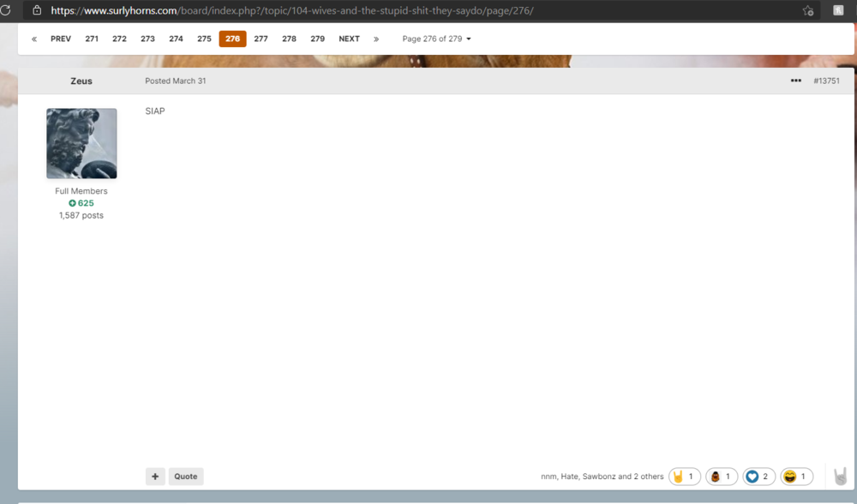The image size is (857, 504).
Task: Click inside the browser address bar
Action: pyautogui.click(x=343, y=11)
